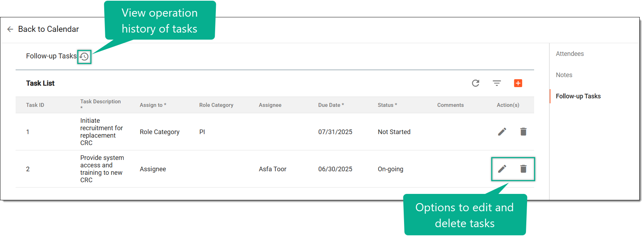Click due date 07/31/2025
This screenshot has width=644, height=236.
(335, 132)
